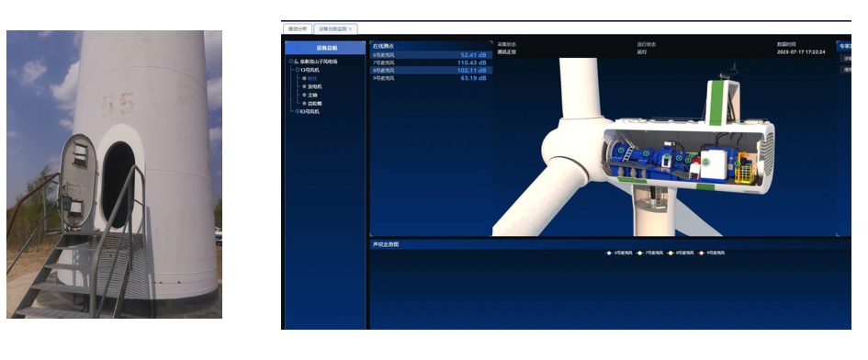
Task: Toggle the 7号麦克风 green legend marker
Action: point(640,253)
